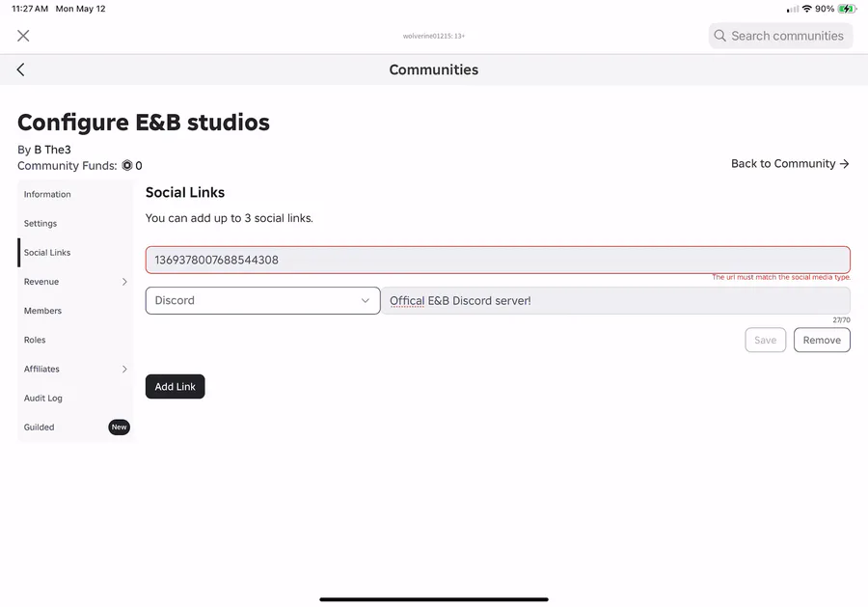The height and width of the screenshot is (607, 868).
Task: Tap the search magnifier icon
Action: tap(719, 36)
